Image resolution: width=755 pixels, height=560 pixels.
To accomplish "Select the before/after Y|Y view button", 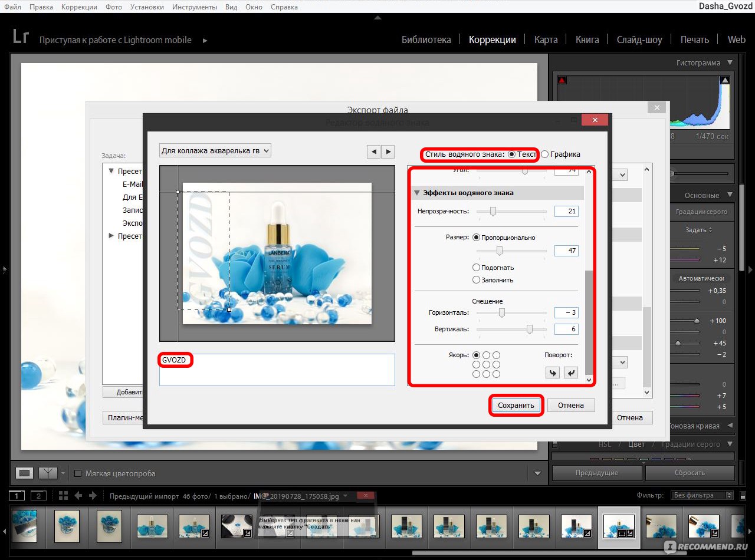I will [48, 473].
